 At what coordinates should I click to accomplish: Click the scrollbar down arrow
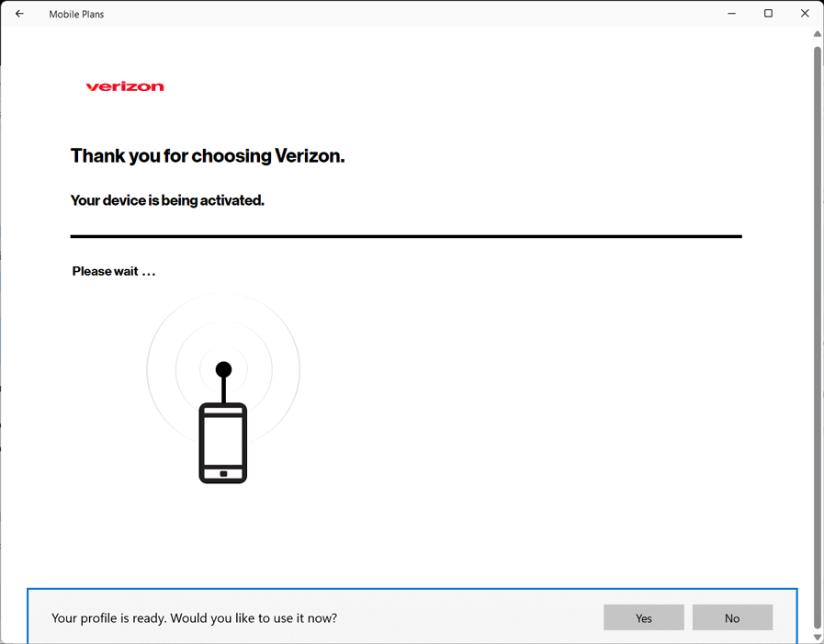point(816,636)
